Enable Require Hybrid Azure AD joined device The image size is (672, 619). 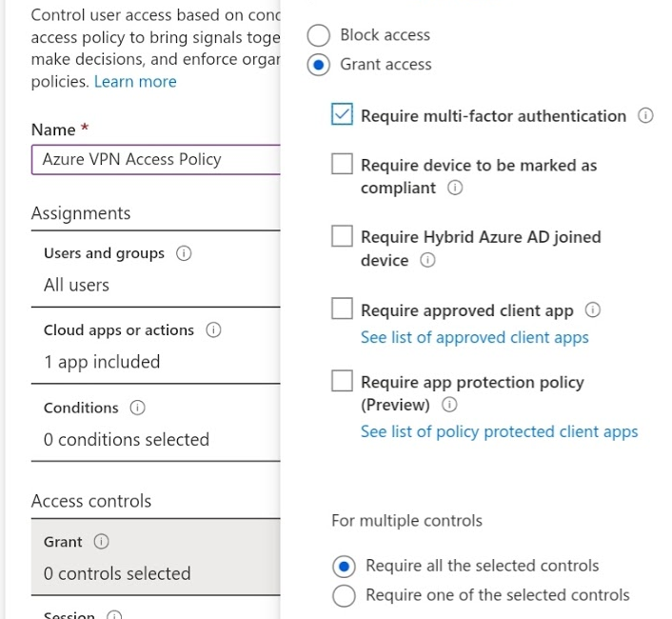tap(343, 237)
